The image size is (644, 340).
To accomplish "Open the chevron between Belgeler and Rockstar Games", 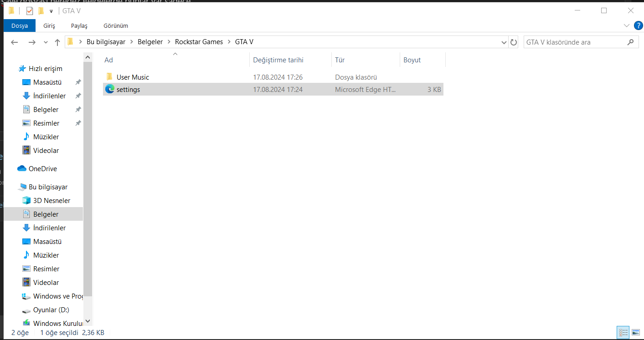I will click(169, 42).
